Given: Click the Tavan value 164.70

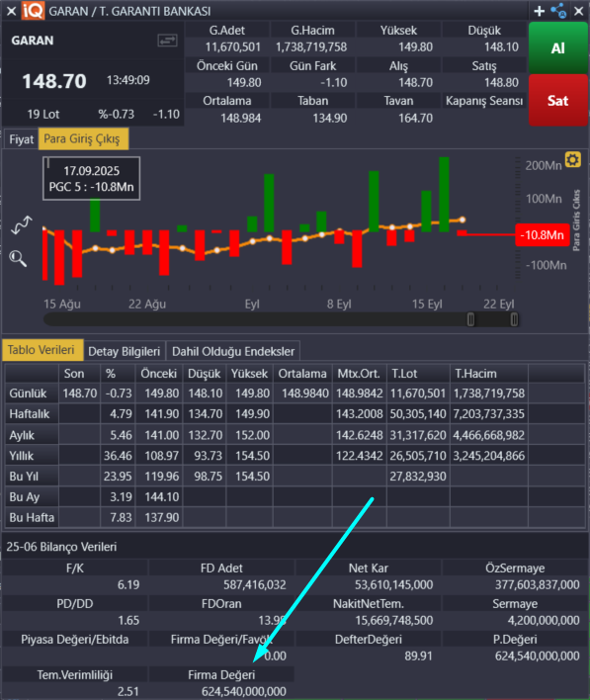Looking at the screenshot, I should point(415,119).
